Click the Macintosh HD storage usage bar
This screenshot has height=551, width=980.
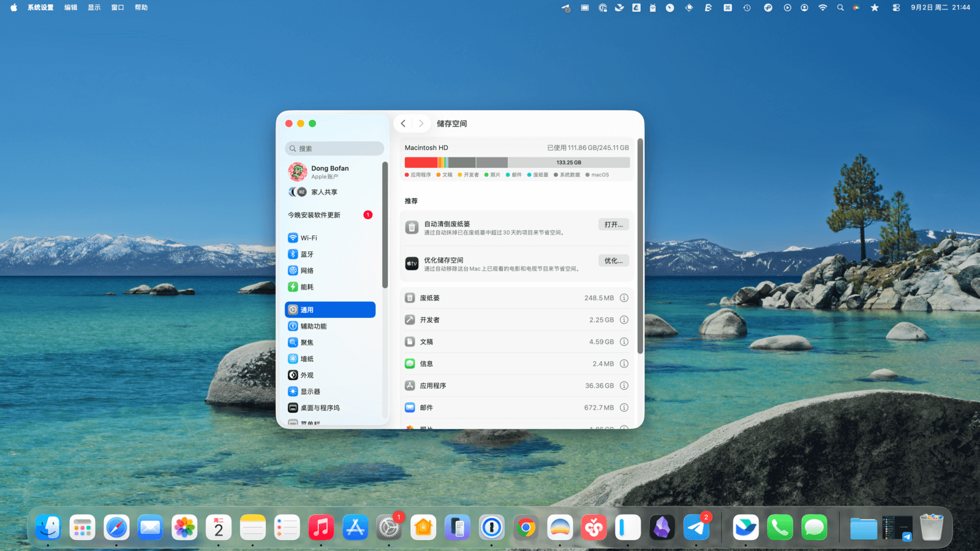tap(516, 163)
